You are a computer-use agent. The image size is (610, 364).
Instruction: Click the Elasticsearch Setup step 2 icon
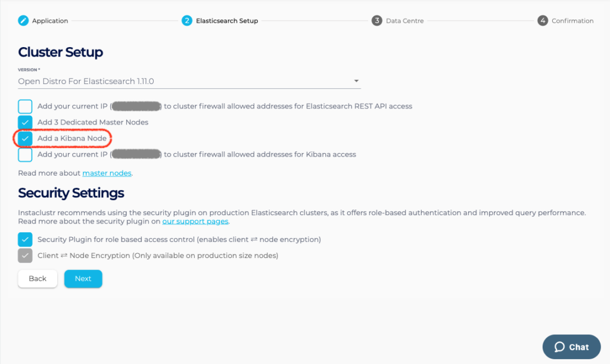point(187,21)
